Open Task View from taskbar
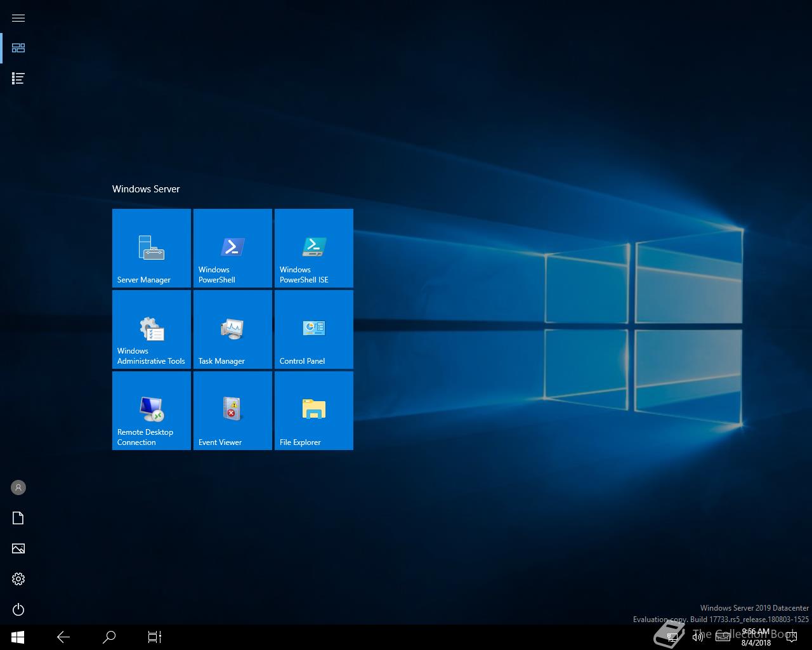 click(x=155, y=637)
